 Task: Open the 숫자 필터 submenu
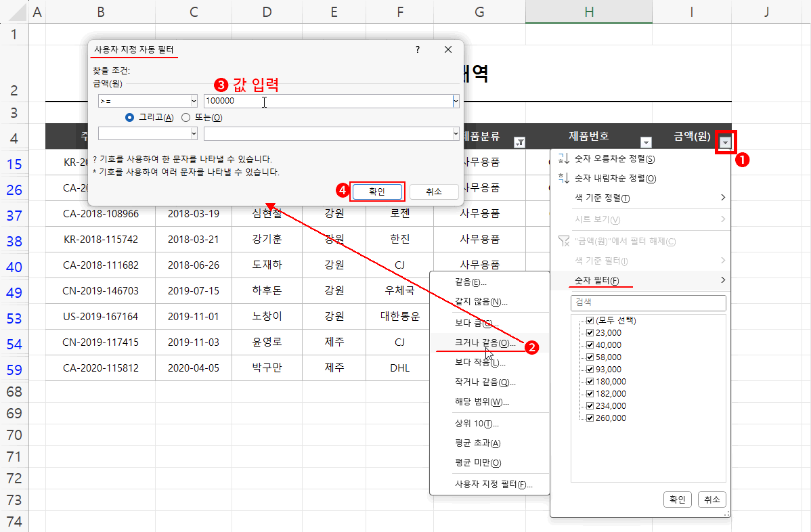(640, 281)
